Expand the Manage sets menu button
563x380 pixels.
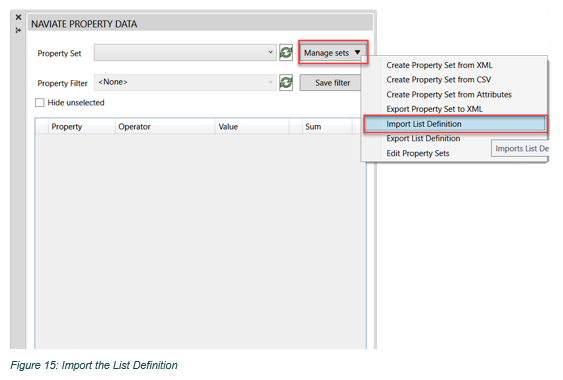[333, 53]
